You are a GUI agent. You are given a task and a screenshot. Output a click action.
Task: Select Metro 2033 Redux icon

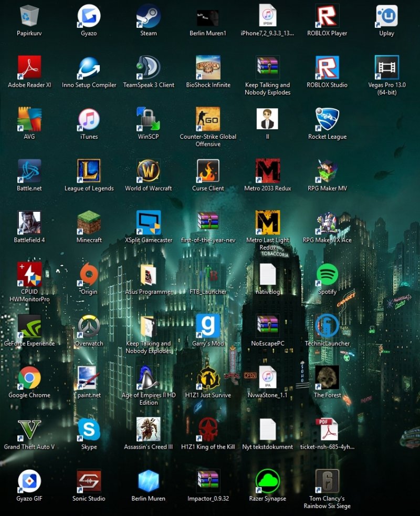267,171
